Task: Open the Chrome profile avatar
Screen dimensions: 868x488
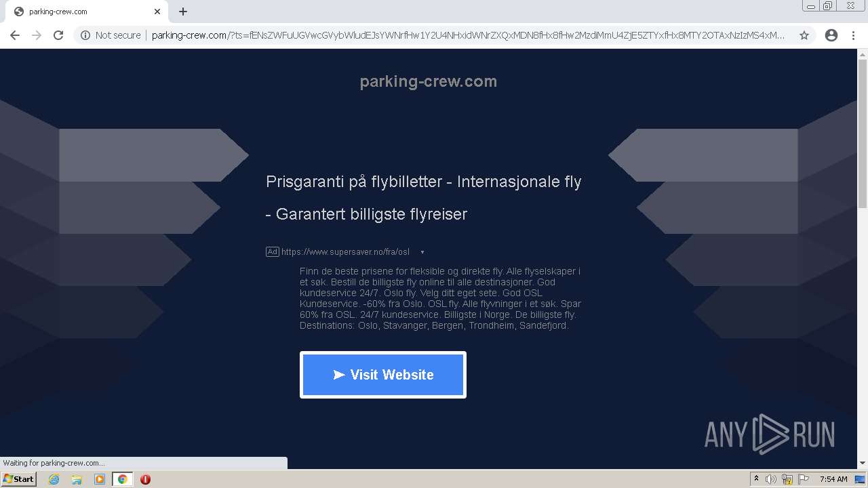Action: point(831,35)
